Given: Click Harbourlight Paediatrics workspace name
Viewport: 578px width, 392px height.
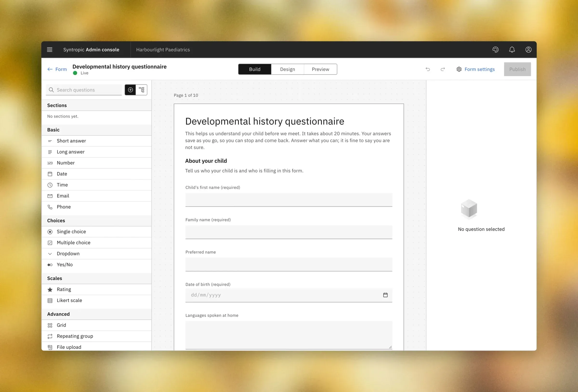Looking at the screenshot, I should (x=163, y=50).
